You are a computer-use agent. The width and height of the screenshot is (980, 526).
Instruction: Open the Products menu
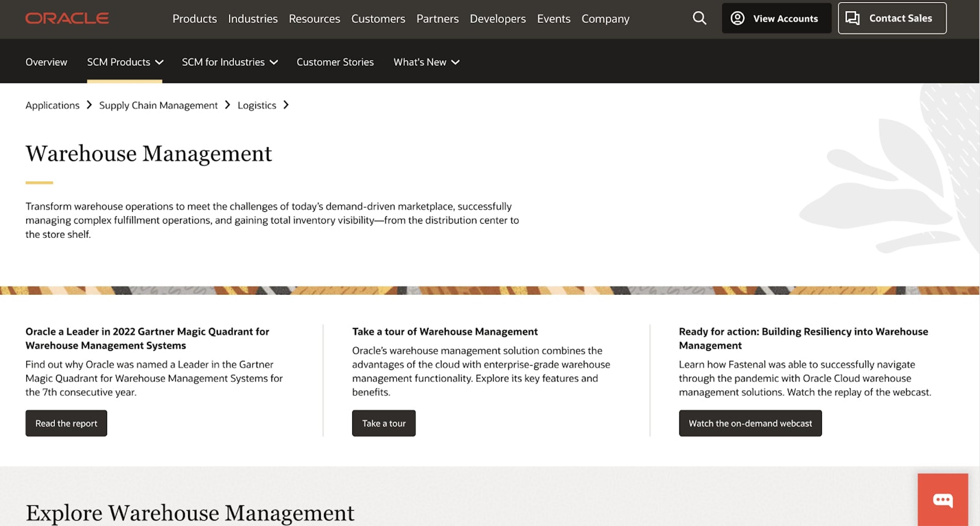pyautogui.click(x=194, y=19)
